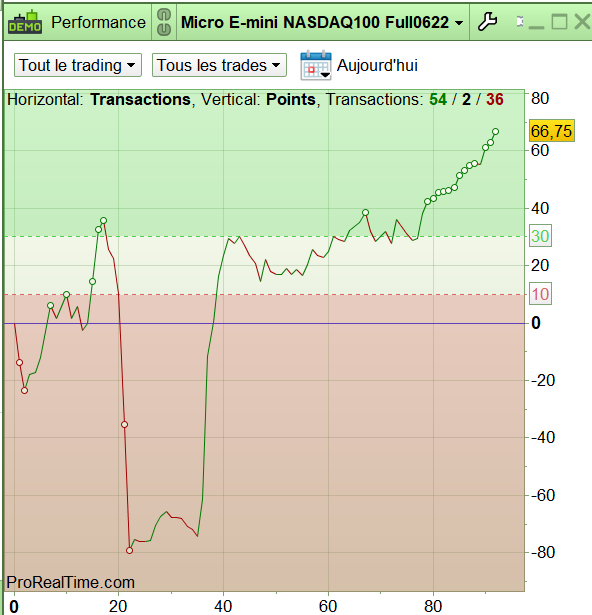Click the yellow 66,75 value label
The image size is (592, 615).
click(x=552, y=131)
